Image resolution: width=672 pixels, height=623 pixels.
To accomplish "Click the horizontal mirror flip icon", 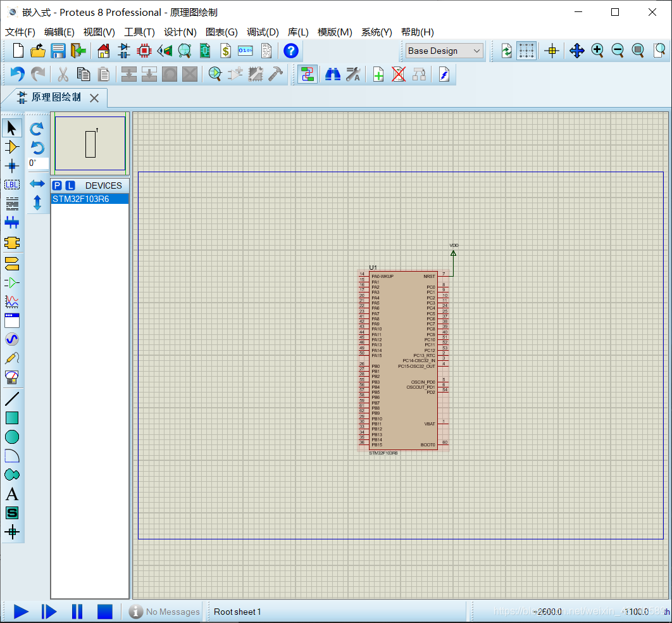I will coord(37,184).
